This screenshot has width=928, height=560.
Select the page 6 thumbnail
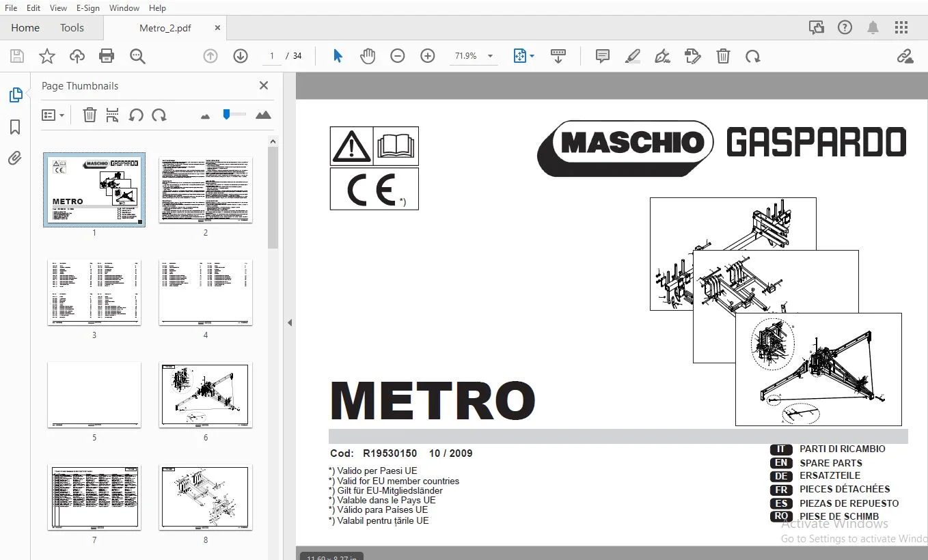(206, 395)
